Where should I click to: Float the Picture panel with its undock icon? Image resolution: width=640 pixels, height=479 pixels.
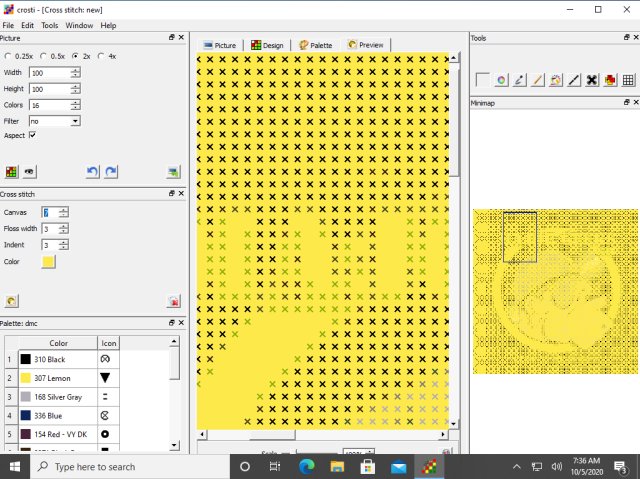pos(172,38)
